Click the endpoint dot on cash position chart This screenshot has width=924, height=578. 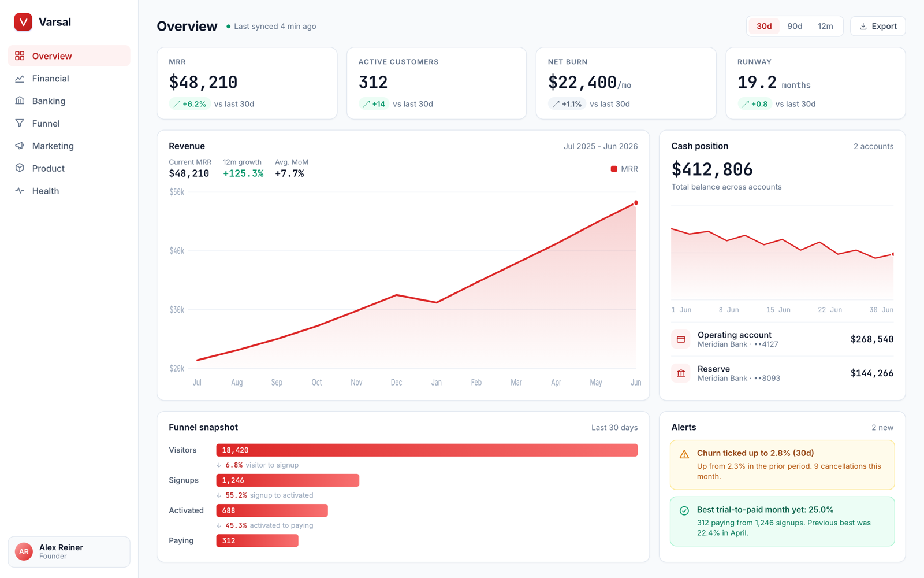(893, 254)
